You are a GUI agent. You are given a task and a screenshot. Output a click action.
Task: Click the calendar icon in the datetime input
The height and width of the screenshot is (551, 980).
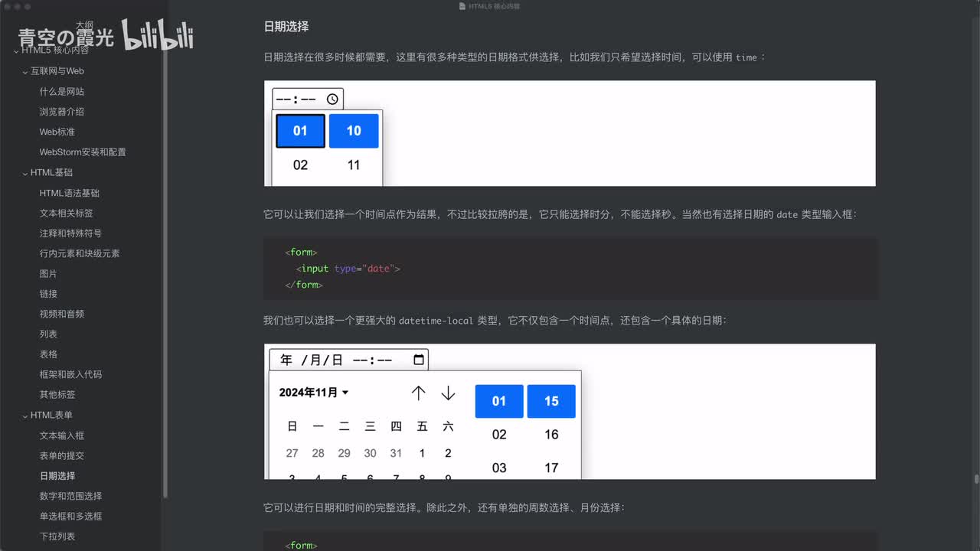click(x=419, y=360)
